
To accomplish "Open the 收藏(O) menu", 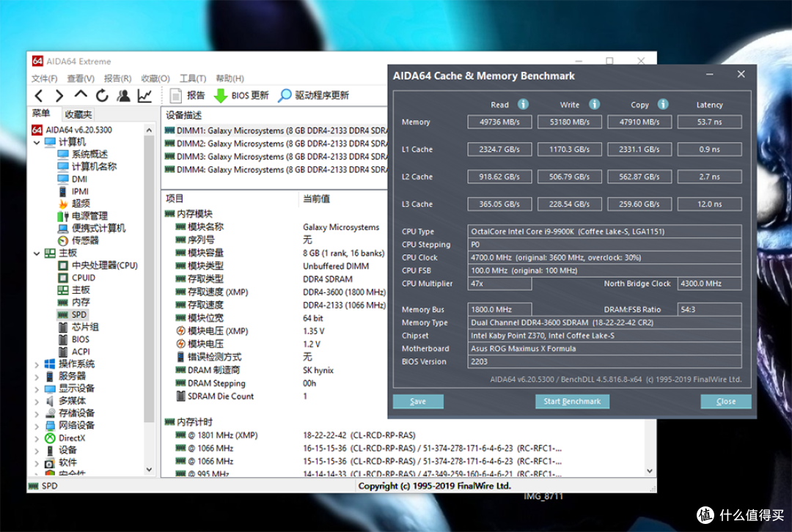I will [155, 78].
